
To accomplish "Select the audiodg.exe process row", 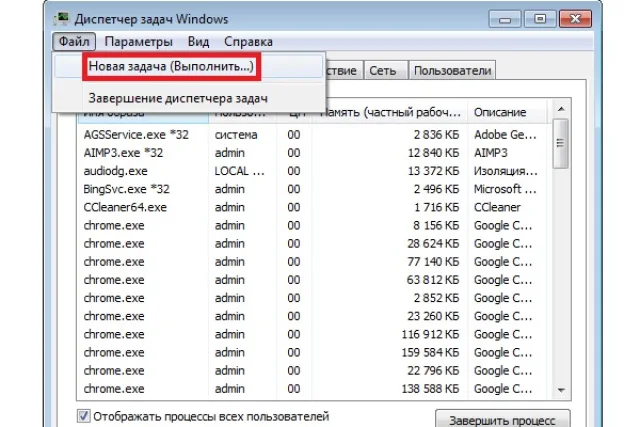I will [313, 171].
